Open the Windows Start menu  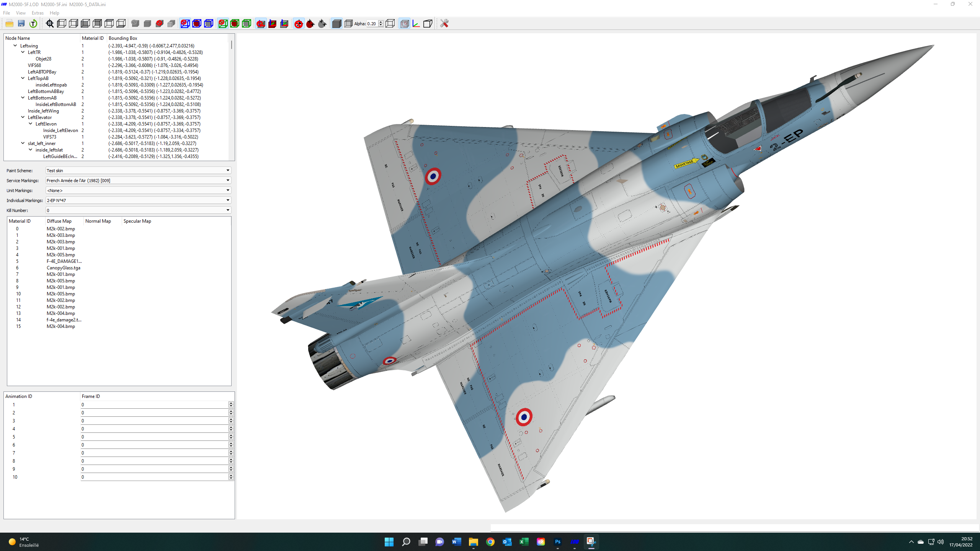click(389, 542)
